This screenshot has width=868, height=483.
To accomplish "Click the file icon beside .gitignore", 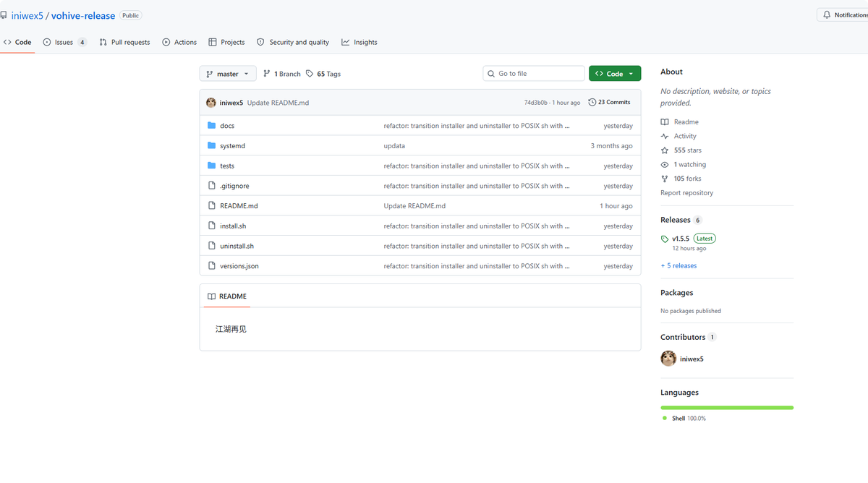I will 212,186.
